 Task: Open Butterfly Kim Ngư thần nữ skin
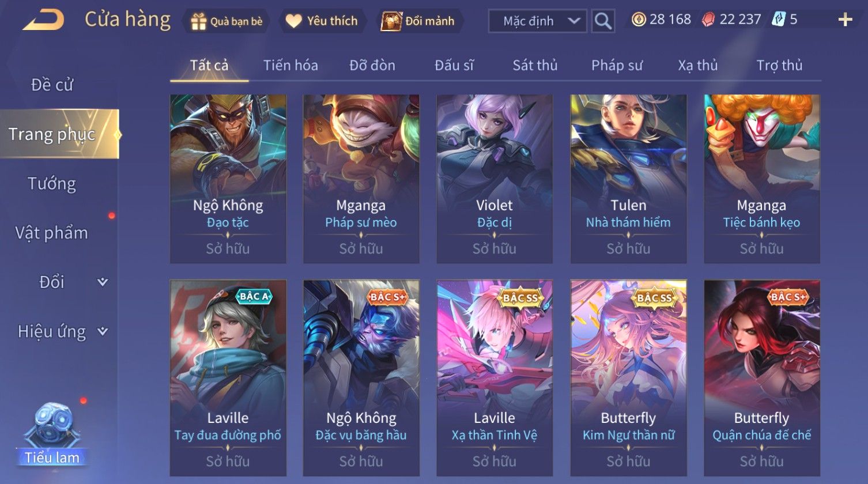click(x=628, y=378)
